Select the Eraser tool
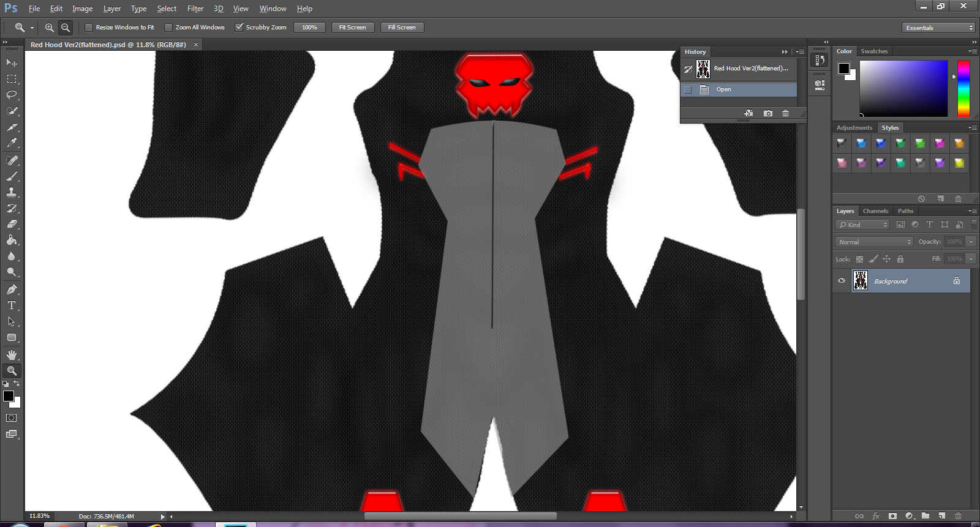980x527 pixels. [x=11, y=224]
